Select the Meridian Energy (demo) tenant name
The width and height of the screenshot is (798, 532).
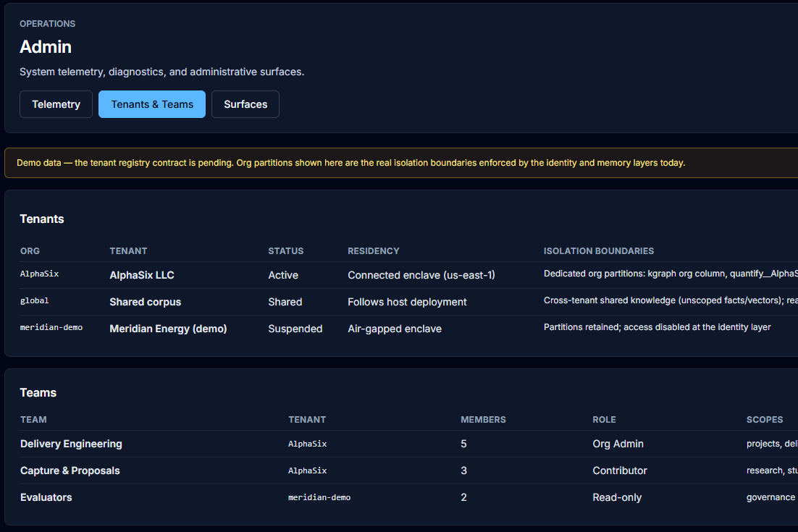coord(169,329)
